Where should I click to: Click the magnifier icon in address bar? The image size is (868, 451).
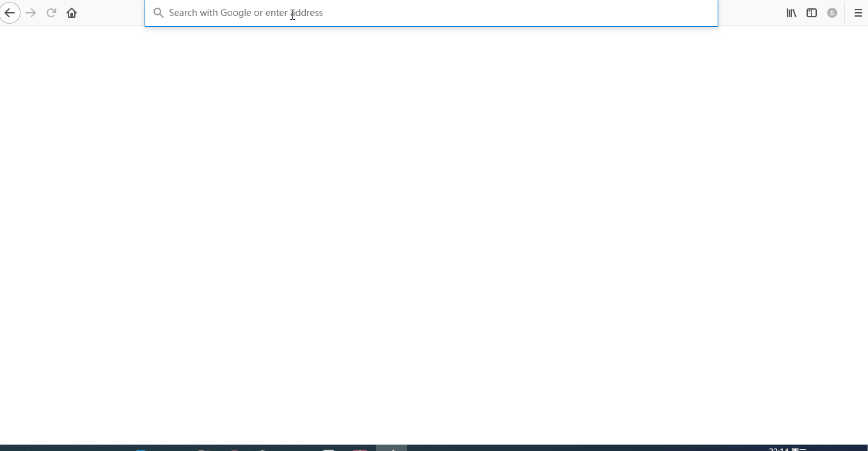[159, 13]
